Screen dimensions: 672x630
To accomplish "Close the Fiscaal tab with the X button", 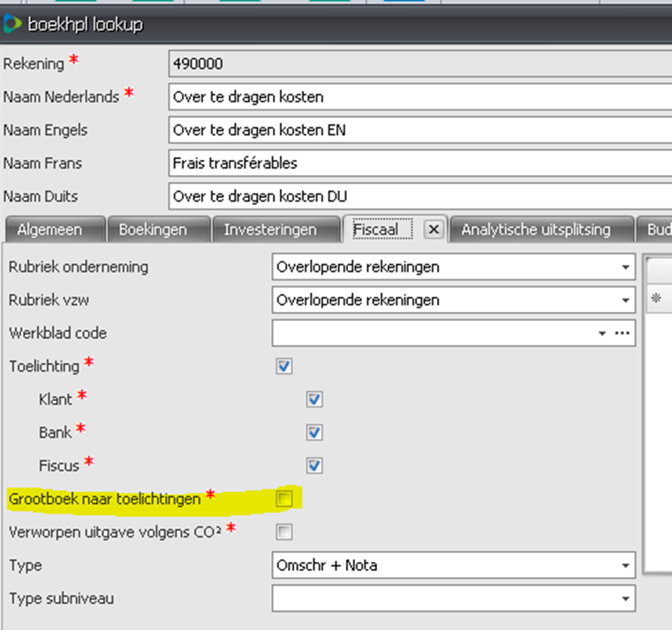I will click(433, 229).
